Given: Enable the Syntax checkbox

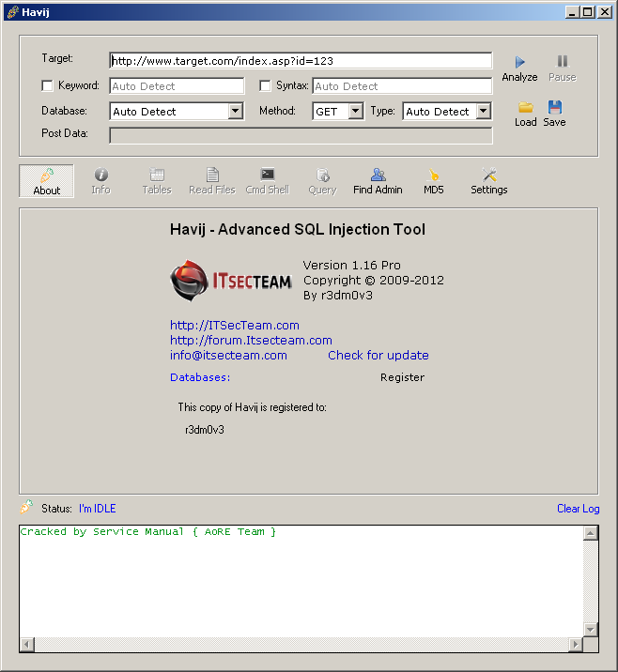Looking at the screenshot, I should [x=265, y=85].
